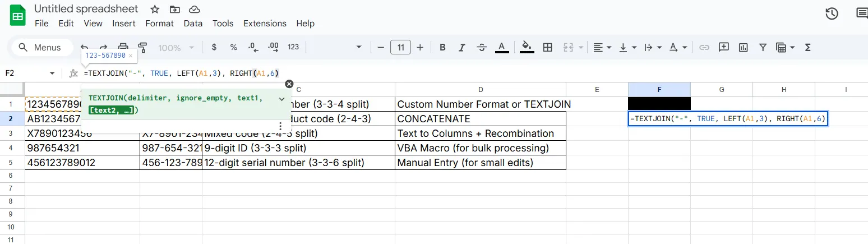
Task: Click the Menus search box
Action: (43, 48)
